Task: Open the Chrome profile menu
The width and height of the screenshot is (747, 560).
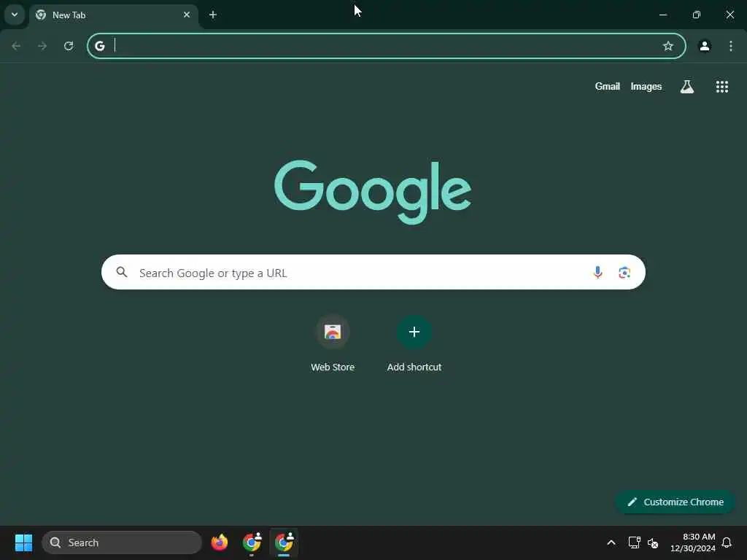Action: click(x=705, y=46)
